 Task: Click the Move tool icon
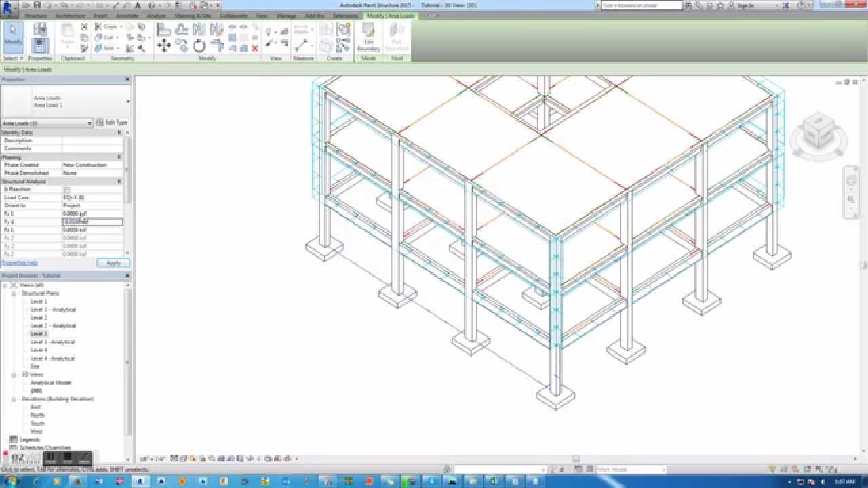click(x=165, y=46)
